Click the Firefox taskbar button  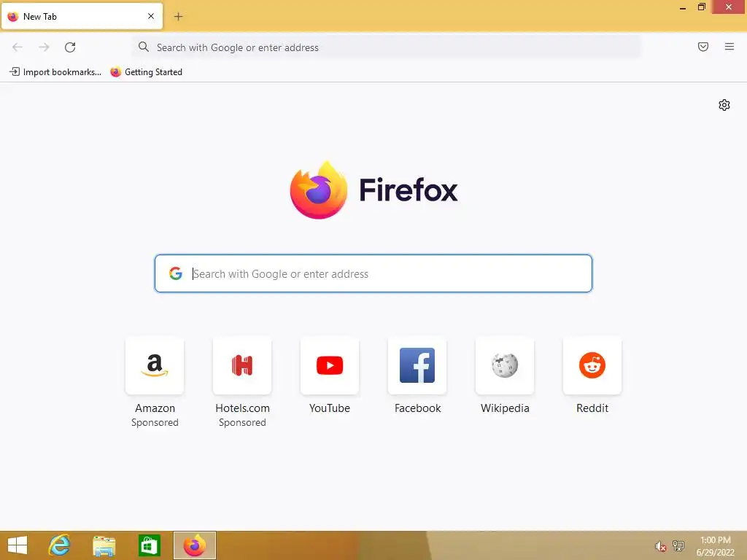point(194,545)
